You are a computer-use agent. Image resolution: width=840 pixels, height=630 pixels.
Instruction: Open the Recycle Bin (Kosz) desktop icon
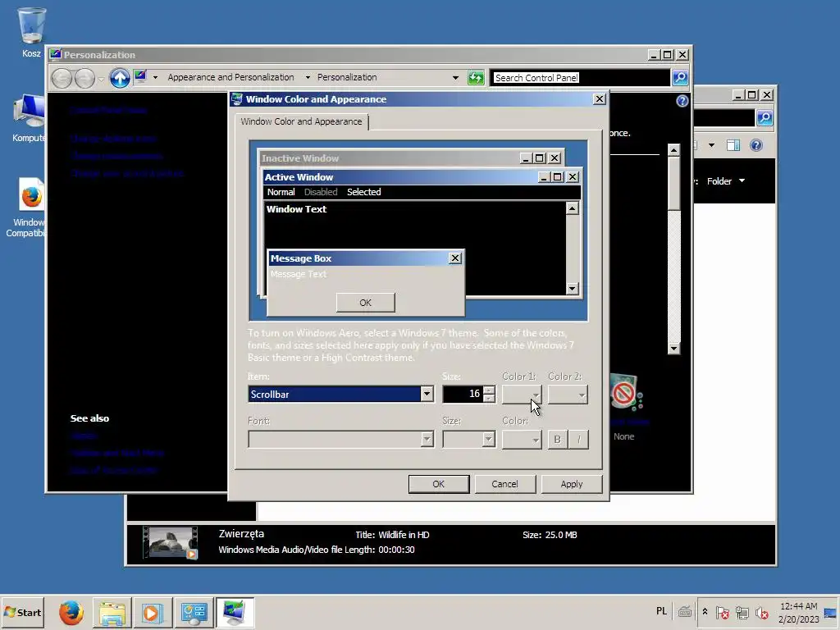[x=32, y=32]
